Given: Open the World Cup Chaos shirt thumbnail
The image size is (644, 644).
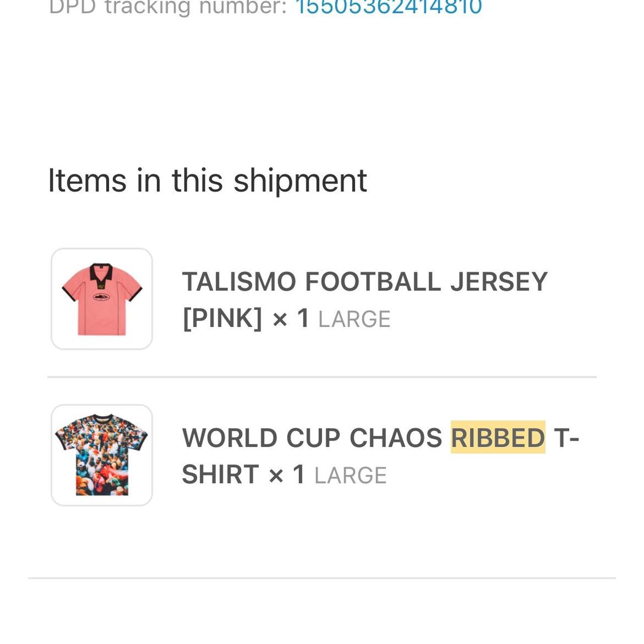Looking at the screenshot, I should [102, 455].
